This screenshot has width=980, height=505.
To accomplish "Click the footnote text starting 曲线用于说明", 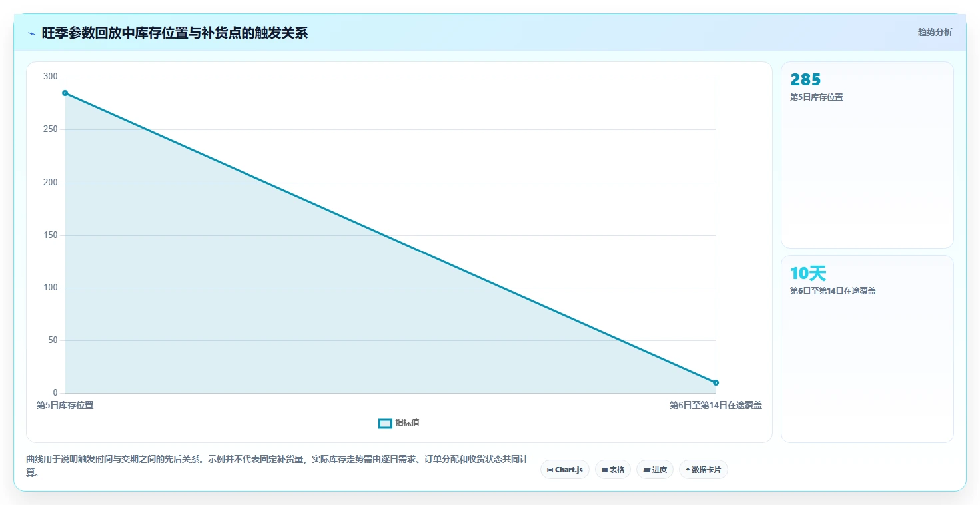I will 277,466.
